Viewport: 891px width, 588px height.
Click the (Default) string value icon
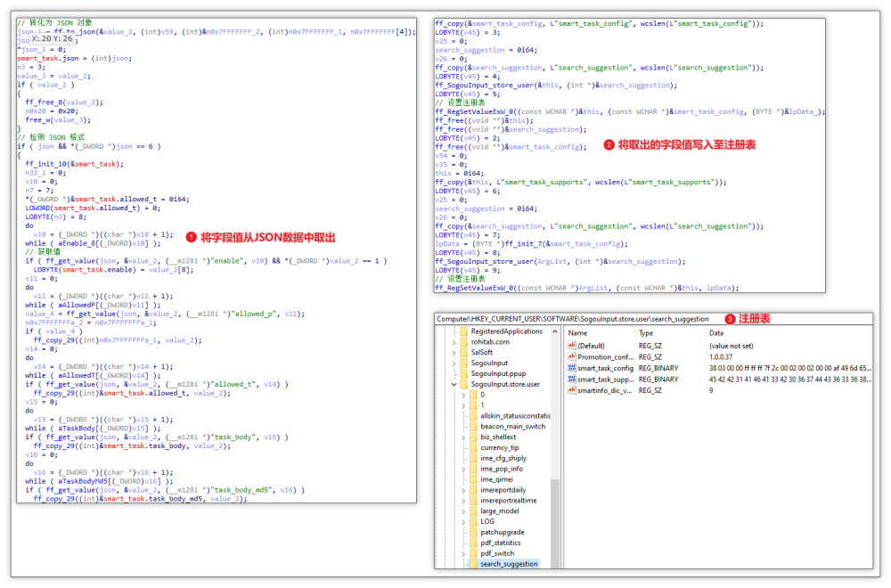pyautogui.click(x=572, y=346)
